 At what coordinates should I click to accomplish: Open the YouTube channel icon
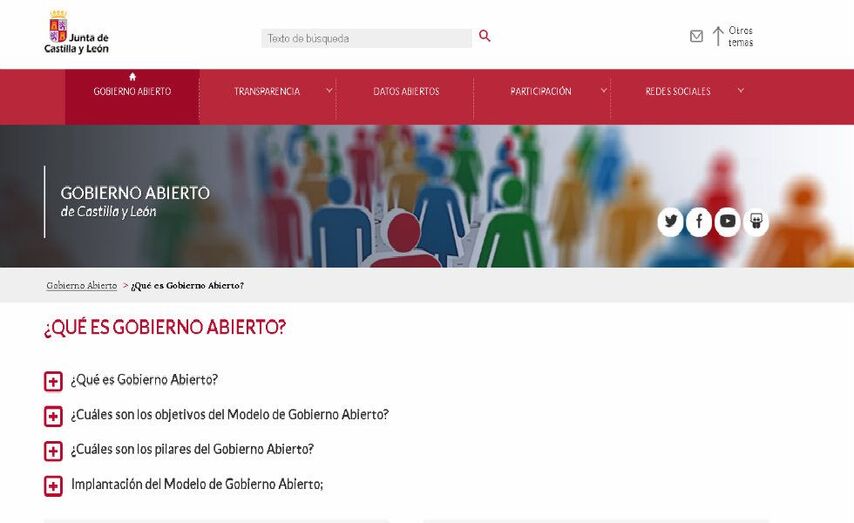(x=727, y=221)
